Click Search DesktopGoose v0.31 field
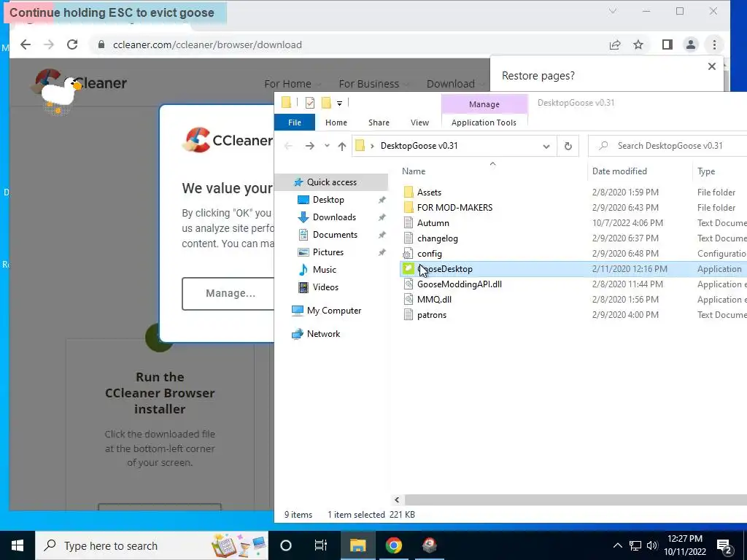This screenshot has width=747, height=560. tap(667, 146)
